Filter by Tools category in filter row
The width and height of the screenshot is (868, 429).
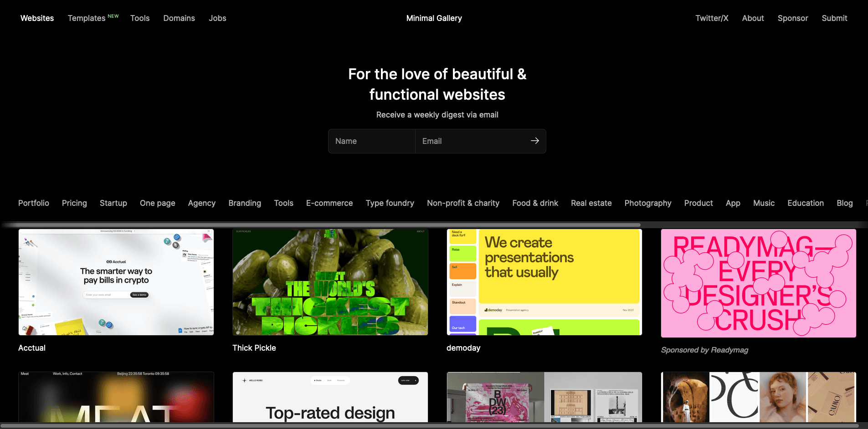[283, 203]
